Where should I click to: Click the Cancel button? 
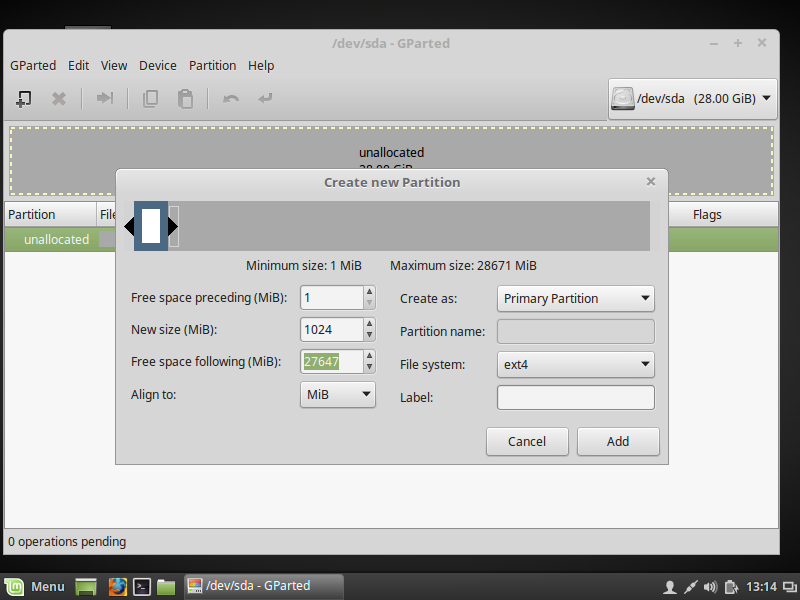coord(527,441)
